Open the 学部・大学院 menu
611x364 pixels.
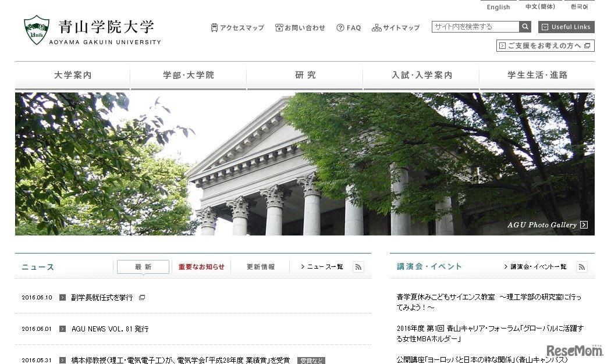coord(188,75)
